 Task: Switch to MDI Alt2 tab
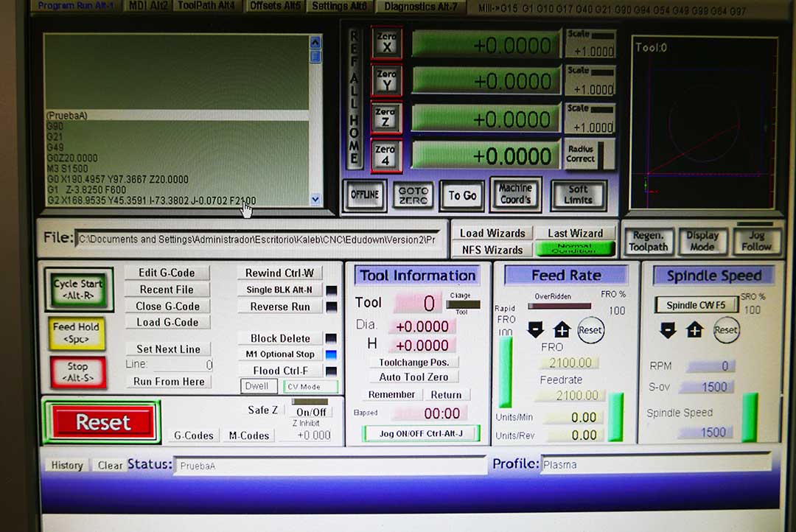tap(147, 6)
